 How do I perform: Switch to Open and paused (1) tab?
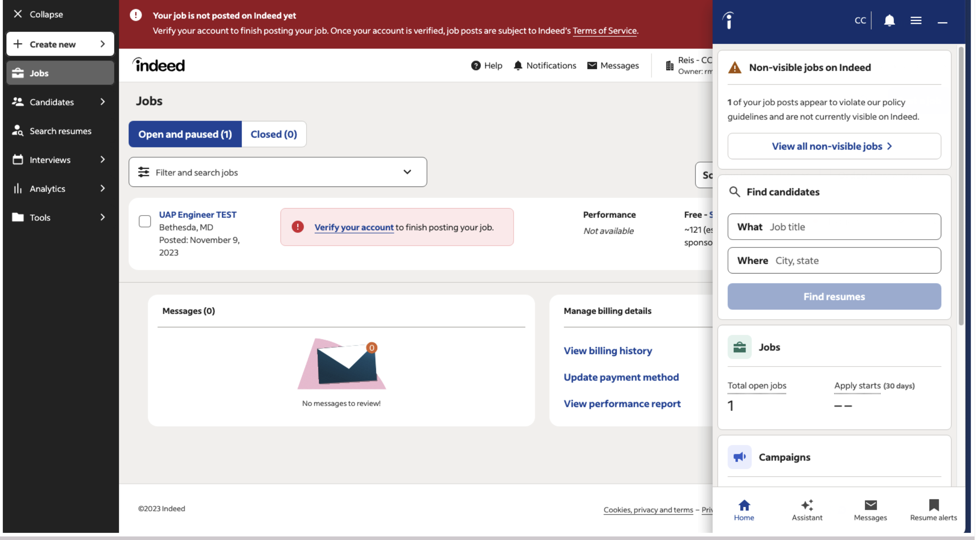pyautogui.click(x=185, y=134)
